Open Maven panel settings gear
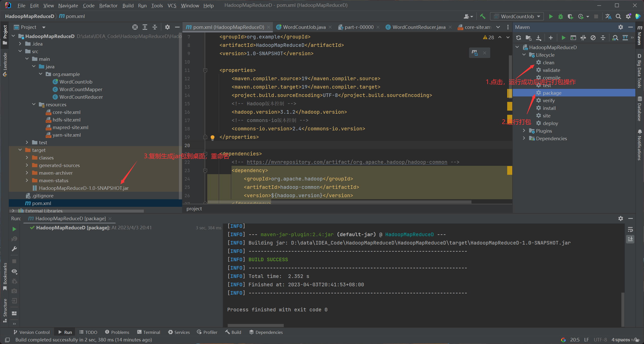Screen dimensions: 644x344 click(620, 27)
